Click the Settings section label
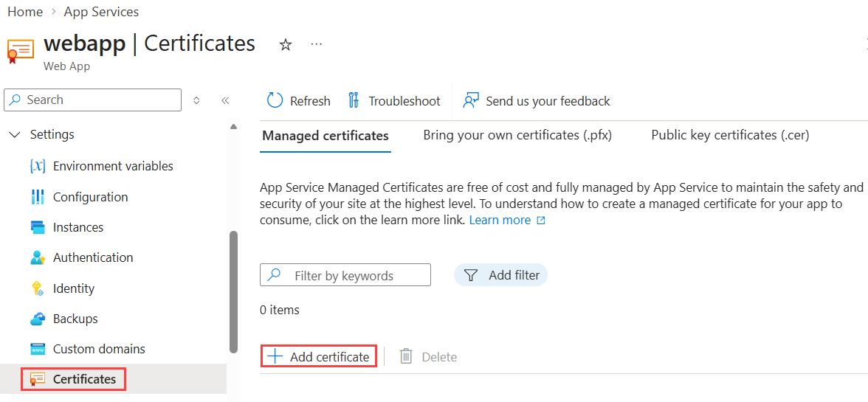The height and width of the screenshot is (402, 868). point(52,134)
